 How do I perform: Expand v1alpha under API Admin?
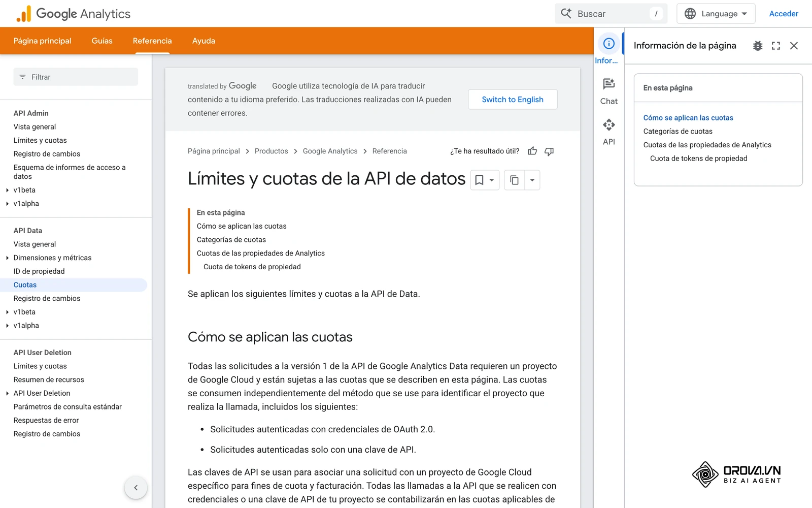[8, 204]
